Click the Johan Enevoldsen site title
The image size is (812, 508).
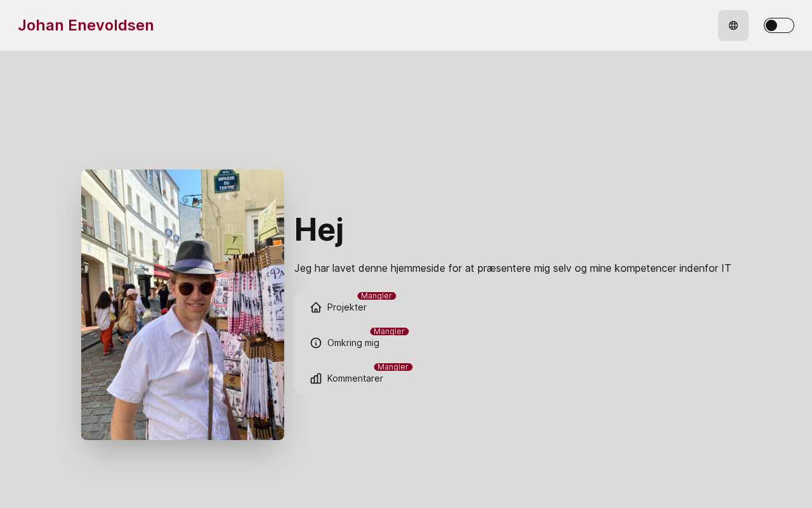pyautogui.click(x=86, y=25)
